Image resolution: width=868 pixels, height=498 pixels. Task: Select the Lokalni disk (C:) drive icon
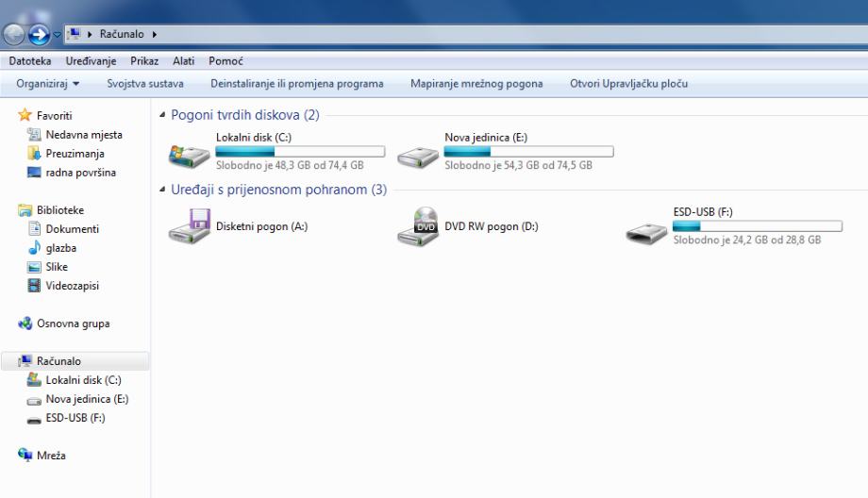tap(190, 155)
